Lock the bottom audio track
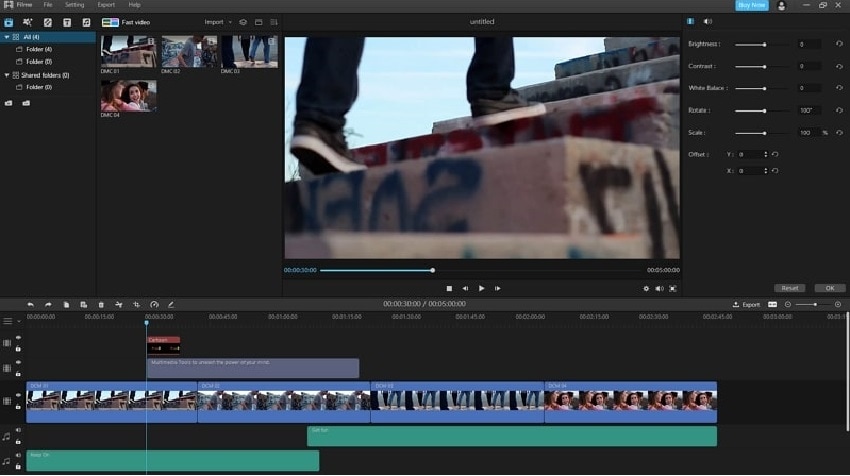The width and height of the screenshot is (850, 476). pos(18,467)
